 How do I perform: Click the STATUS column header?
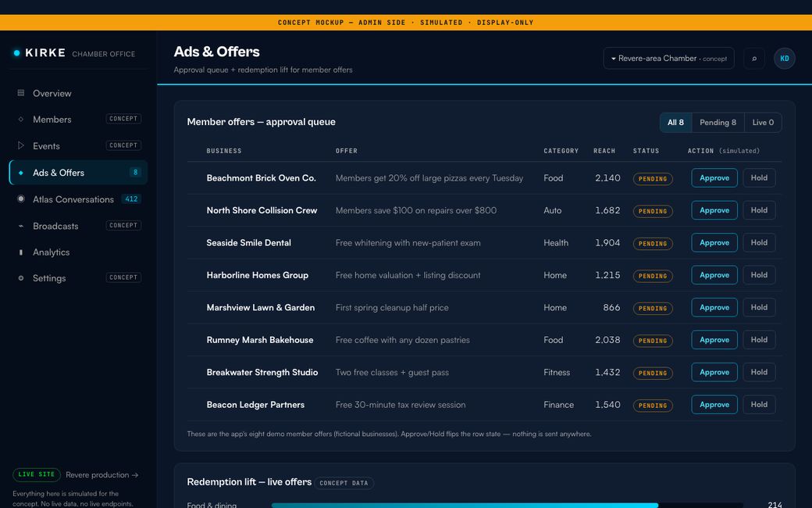pyautogui.click(x=646, y=151)
